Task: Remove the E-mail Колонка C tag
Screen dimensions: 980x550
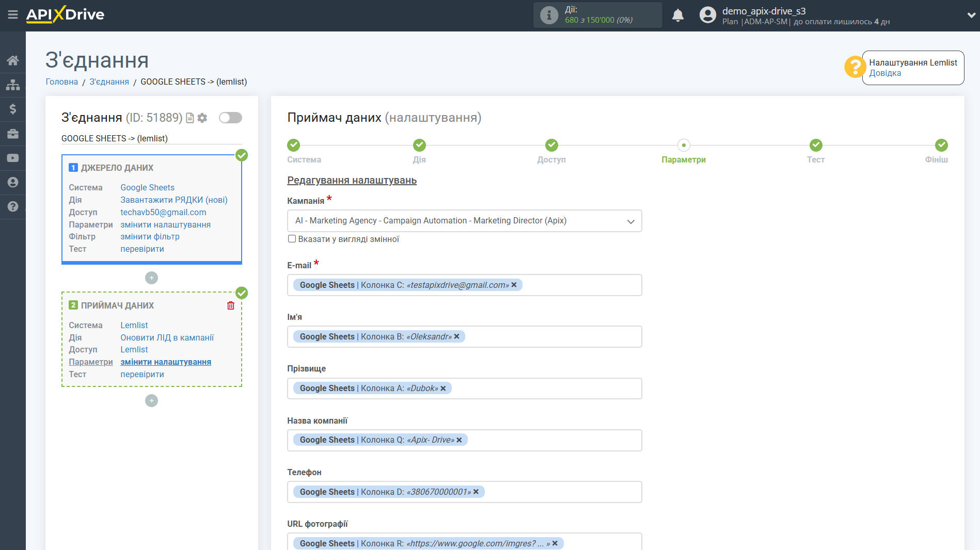Action: (514, 285)
